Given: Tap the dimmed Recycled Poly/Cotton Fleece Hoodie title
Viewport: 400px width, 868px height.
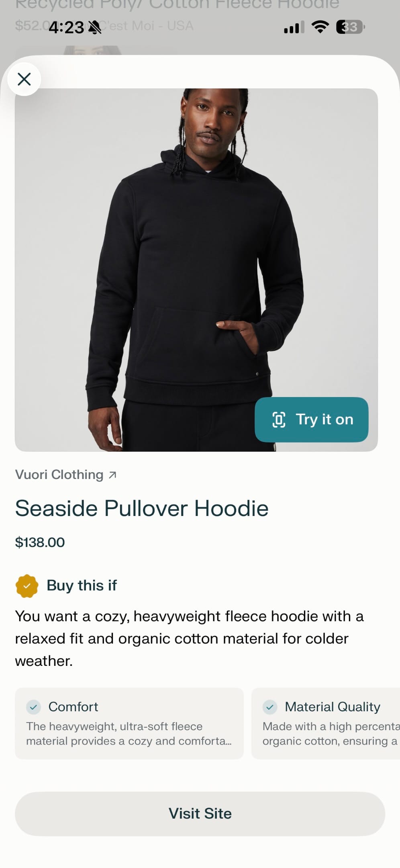Looking at the screenshot, I should coord(177,5).
